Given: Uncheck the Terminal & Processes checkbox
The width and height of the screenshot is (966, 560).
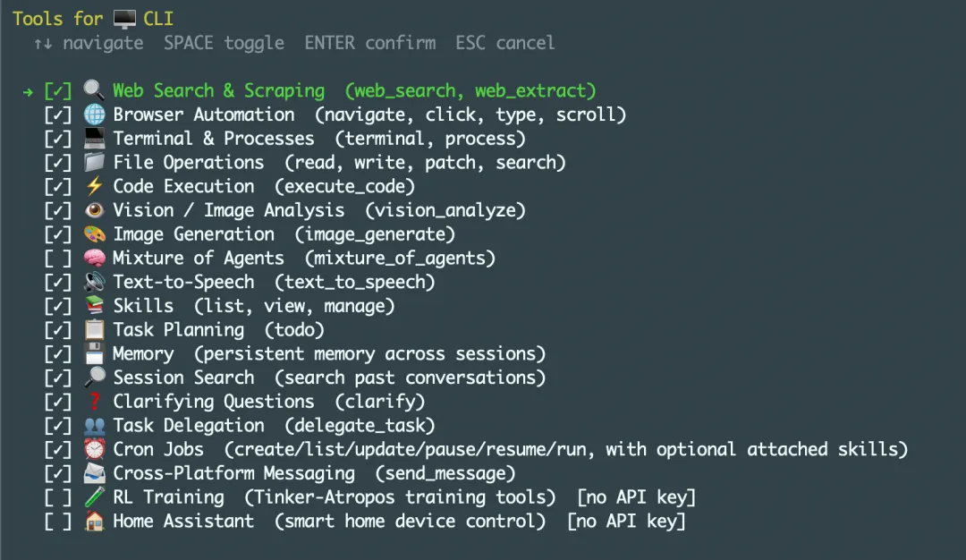Looking at the screenshot, I should (x=58, y=139).
